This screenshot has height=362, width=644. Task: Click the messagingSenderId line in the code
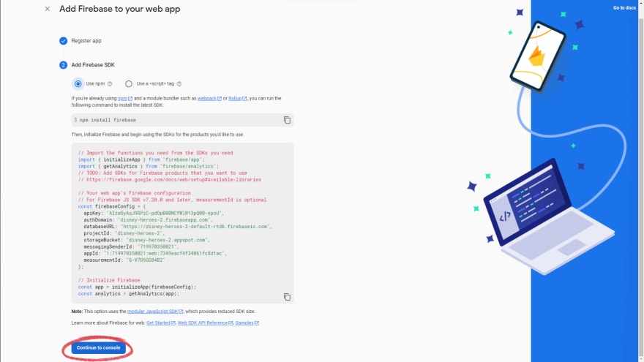pos(132,246)
